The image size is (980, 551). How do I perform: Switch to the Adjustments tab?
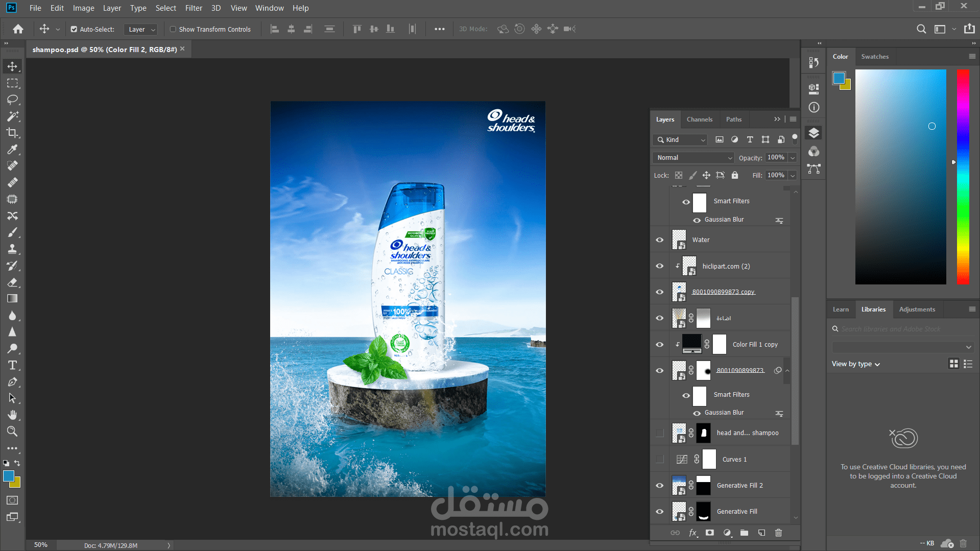click(917, 309)
